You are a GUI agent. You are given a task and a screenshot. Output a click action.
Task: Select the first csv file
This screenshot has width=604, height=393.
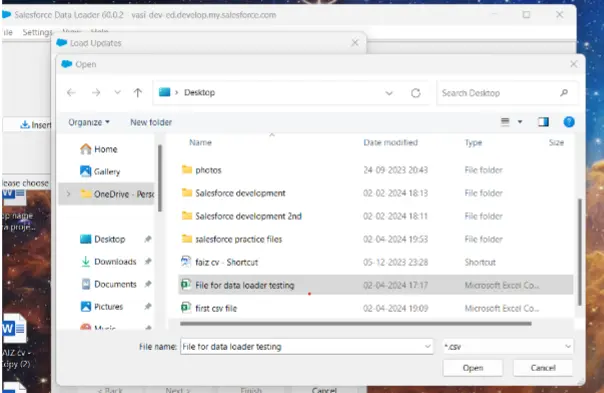point(376,308)
